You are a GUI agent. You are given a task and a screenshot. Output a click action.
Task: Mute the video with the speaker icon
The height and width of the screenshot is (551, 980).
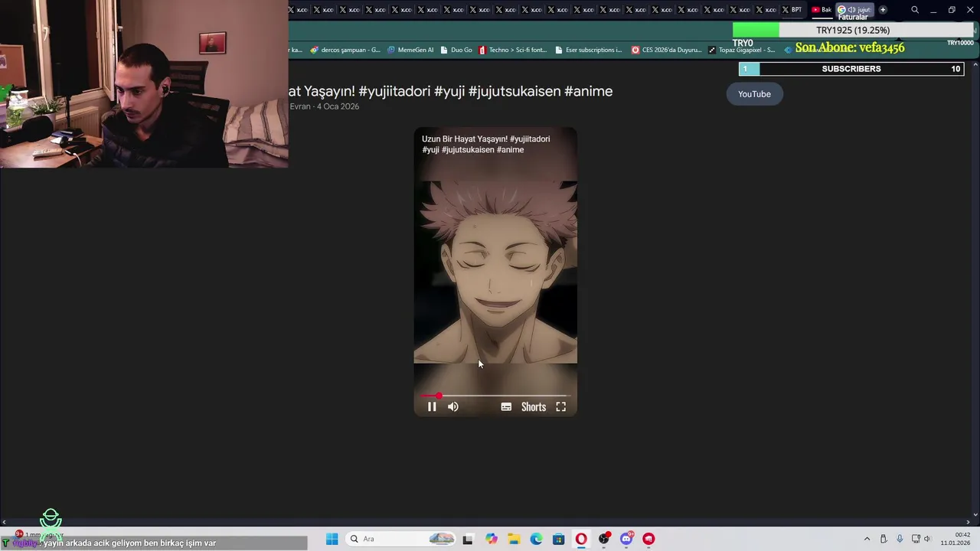pyautogui.click(x=453, y=407)
